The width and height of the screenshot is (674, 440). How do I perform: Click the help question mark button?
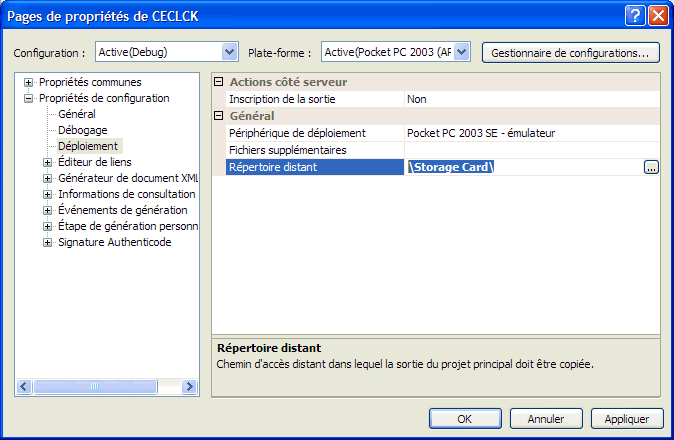[x=636, y=15]
